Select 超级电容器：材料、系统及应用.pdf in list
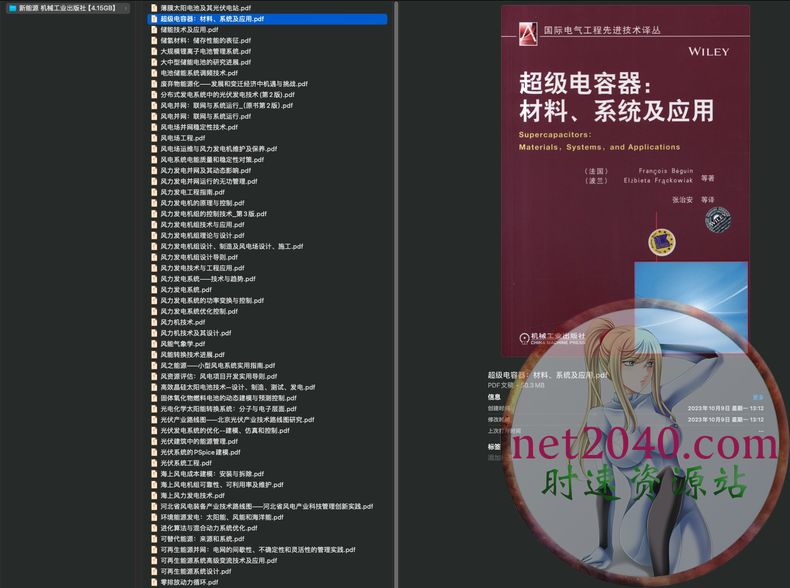The height and width of the screenshot is (588, 790). point(212,19)
